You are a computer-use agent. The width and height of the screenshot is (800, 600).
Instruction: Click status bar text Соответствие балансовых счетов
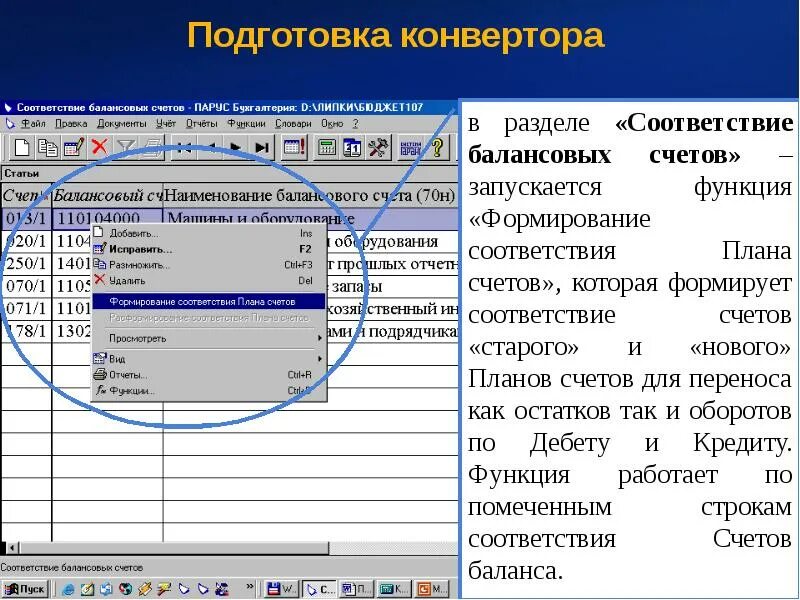tap(72, 567)
